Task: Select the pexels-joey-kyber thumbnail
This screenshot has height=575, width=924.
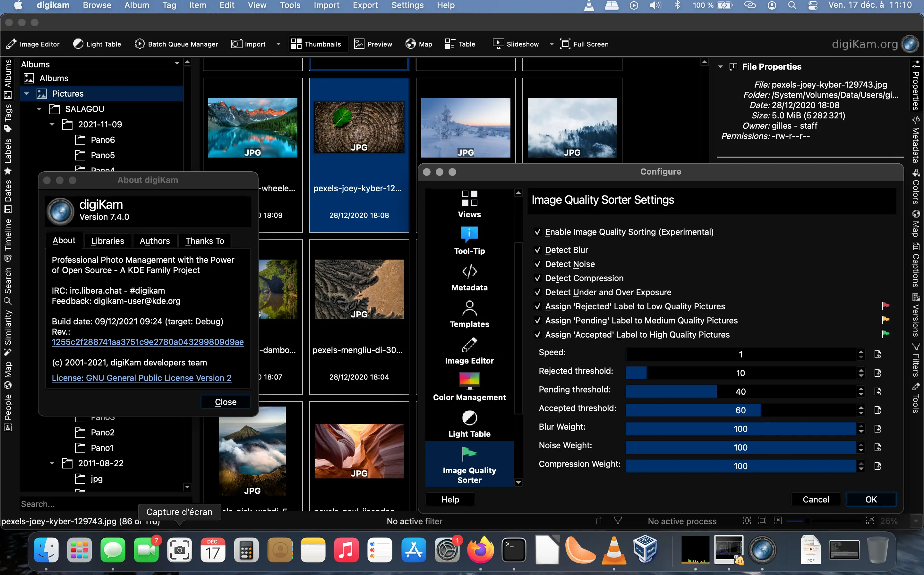Action: [x=359, y=127]
